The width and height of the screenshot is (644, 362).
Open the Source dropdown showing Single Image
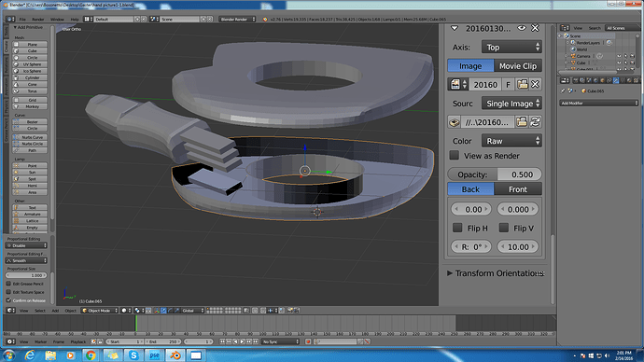point(511,104)
